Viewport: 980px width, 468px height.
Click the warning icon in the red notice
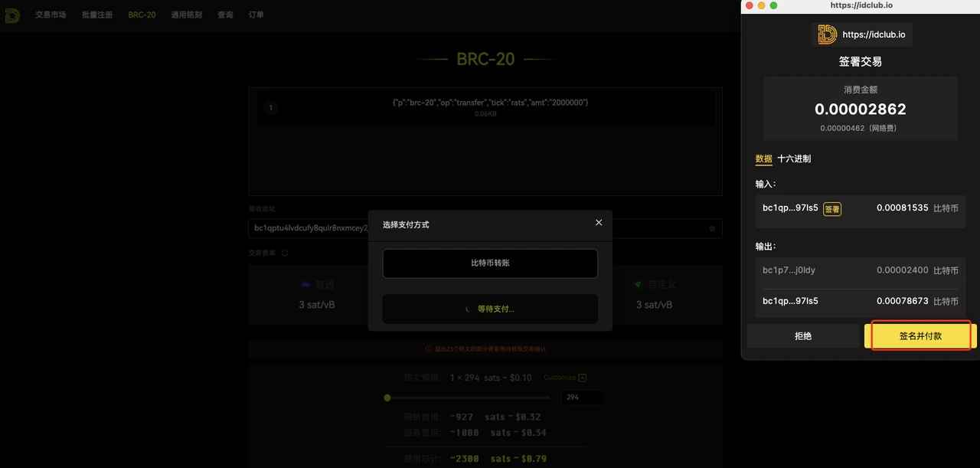429,349
